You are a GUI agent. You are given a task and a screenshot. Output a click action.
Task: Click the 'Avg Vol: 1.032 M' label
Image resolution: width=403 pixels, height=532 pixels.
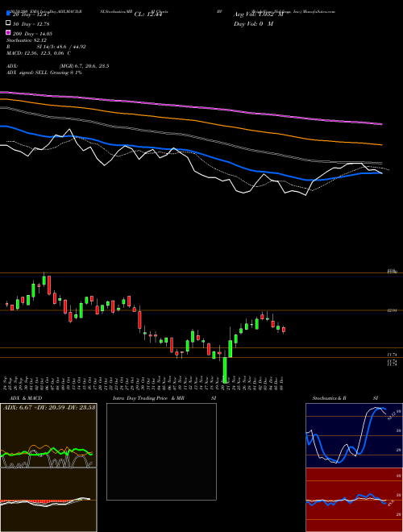pyautogui.click(x=259, y=15)
